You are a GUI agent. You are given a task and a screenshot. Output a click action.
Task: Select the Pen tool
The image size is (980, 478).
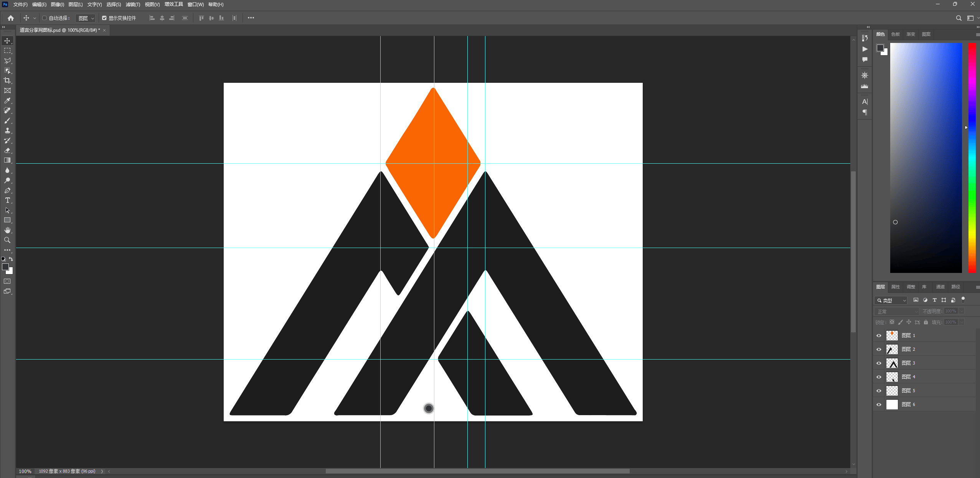(x=7, y=191)
